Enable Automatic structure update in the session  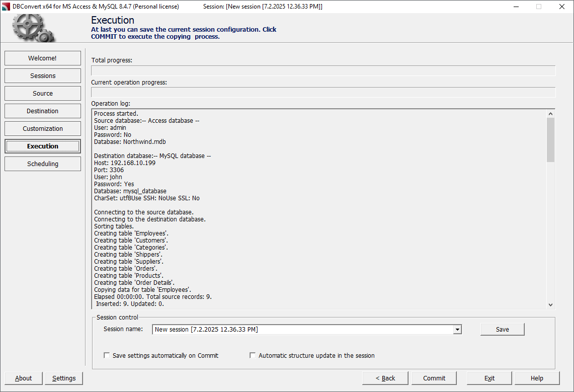click(253, 355)
